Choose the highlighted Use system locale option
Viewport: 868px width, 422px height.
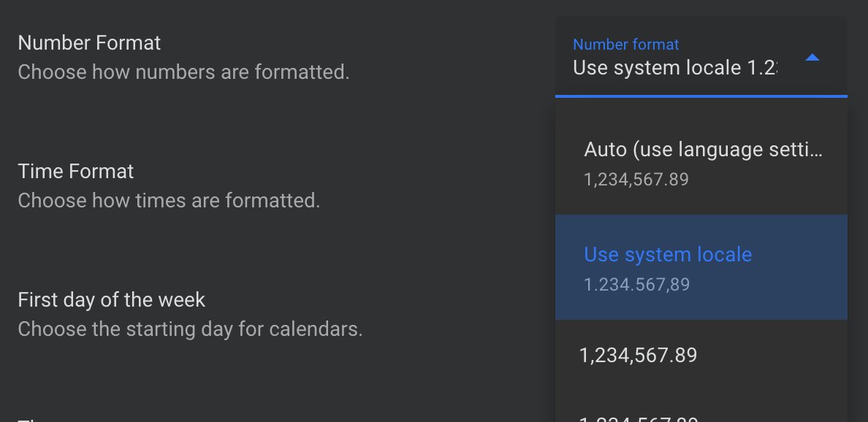[x=701, y=267]
